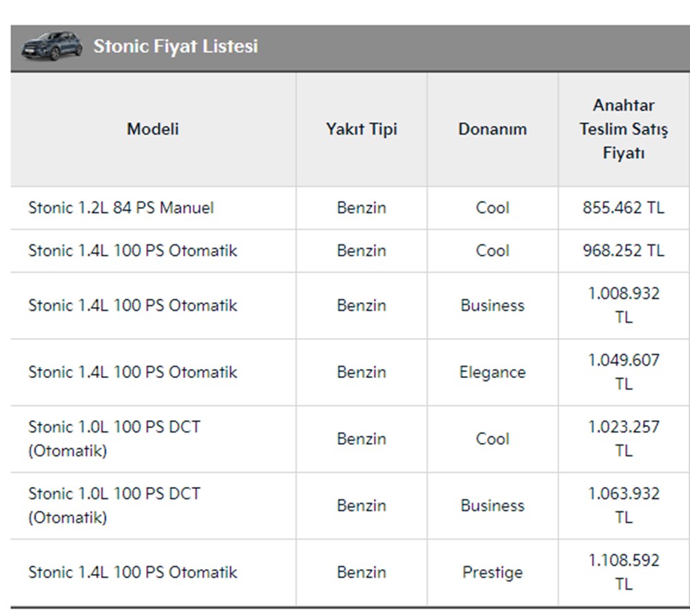The width and height of the screenshot is (690, 616).
Task: Click the Donanım column header
Action: click(x=492, y=129)
